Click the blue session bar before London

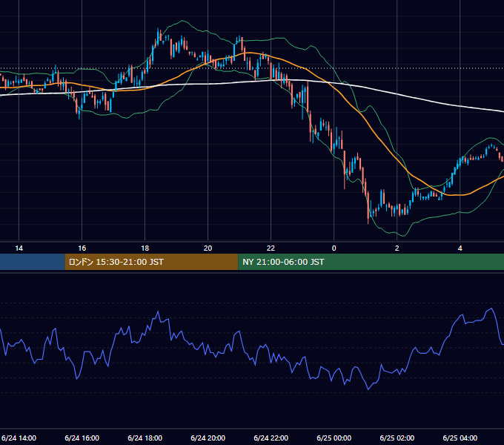33,262
